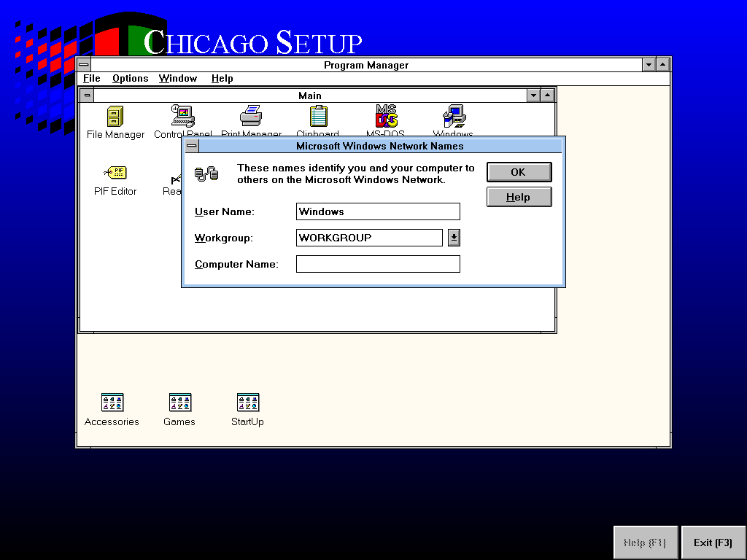Click the StartUp program group icon
The image size is (747, 560).
pos(248,402)
